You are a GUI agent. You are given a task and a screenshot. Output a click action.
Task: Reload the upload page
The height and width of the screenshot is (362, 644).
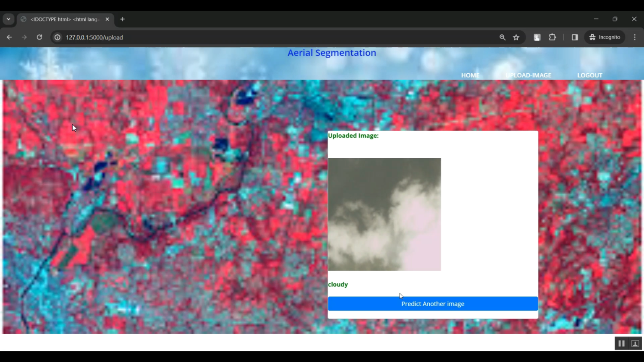click(x=39, y=37)
